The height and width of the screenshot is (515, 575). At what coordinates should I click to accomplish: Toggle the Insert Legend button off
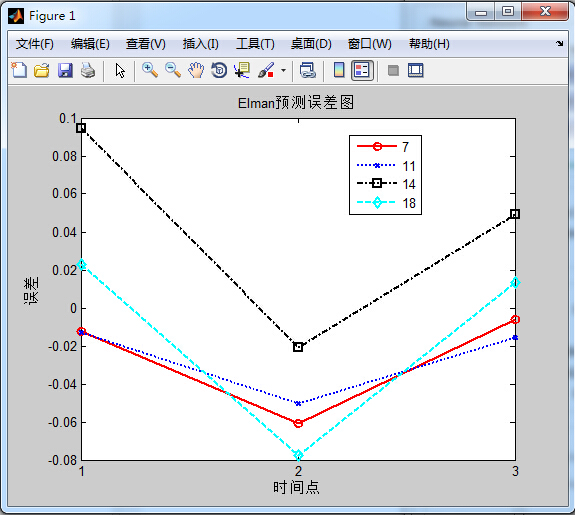[x=362, y=70]
